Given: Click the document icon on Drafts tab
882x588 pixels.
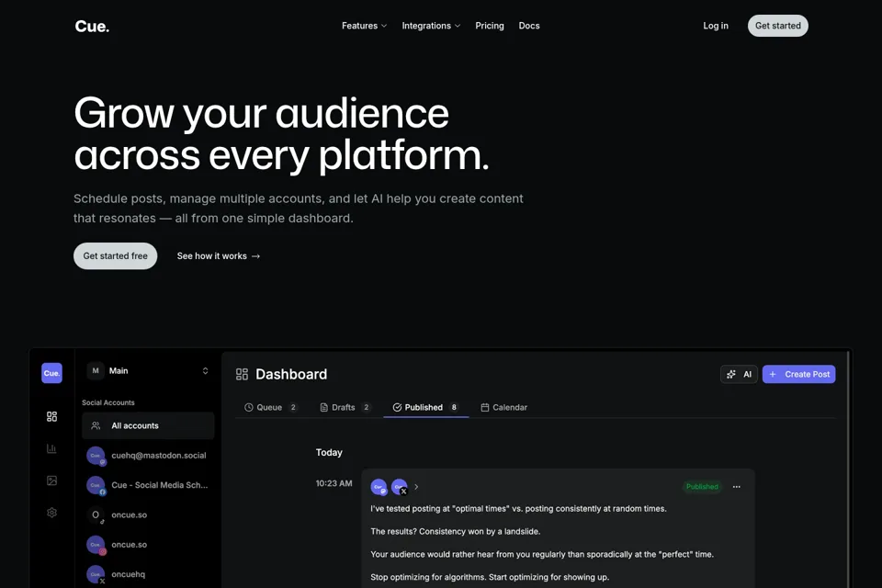Looking at the screenshot, I should tap(324, 407).
